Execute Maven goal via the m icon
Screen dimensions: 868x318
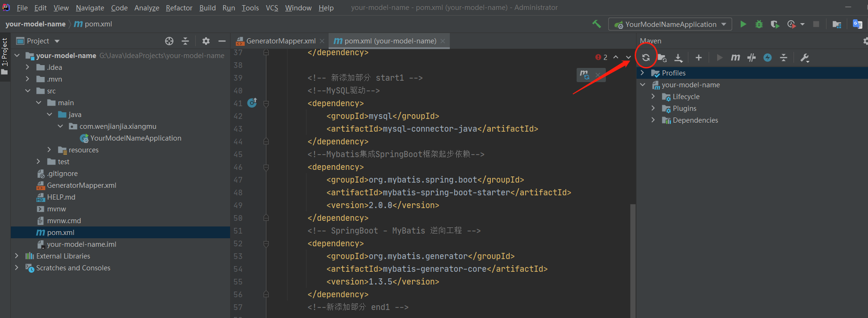(x=736, y=58)
